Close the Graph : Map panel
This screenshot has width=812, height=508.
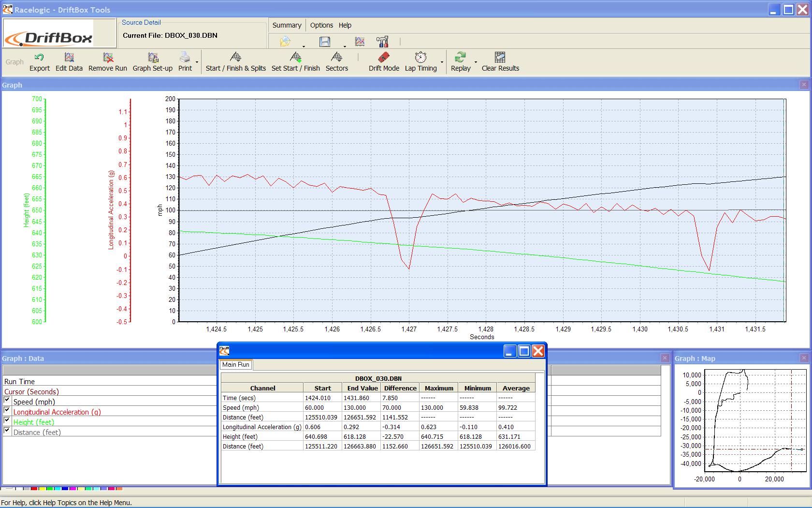804,358
